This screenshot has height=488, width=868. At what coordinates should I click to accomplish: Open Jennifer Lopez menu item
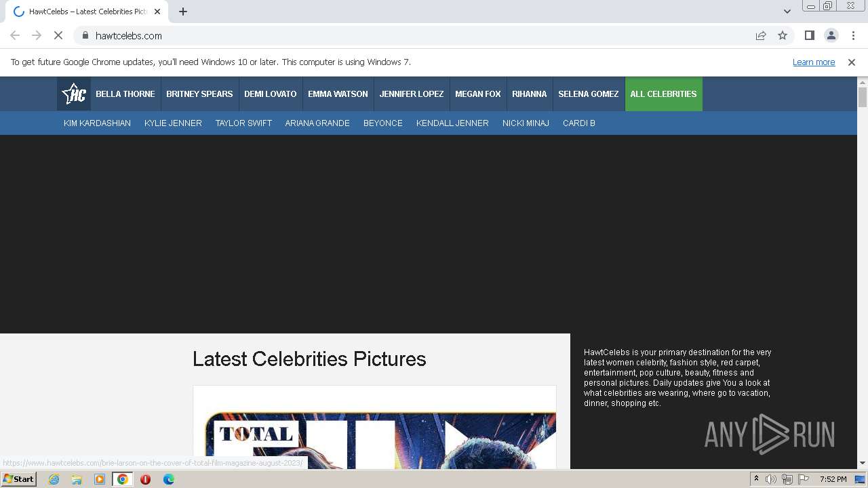[x=412, y=94]
